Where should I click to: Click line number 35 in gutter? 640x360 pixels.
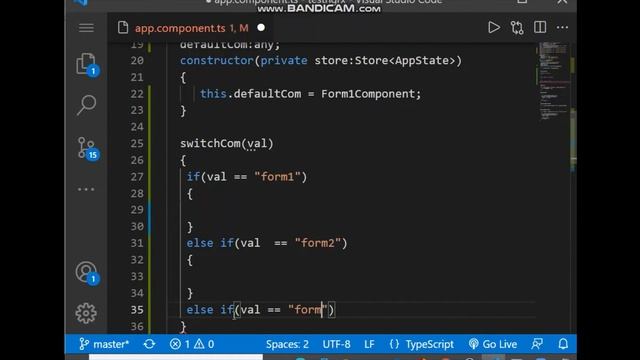coord(137,310)
